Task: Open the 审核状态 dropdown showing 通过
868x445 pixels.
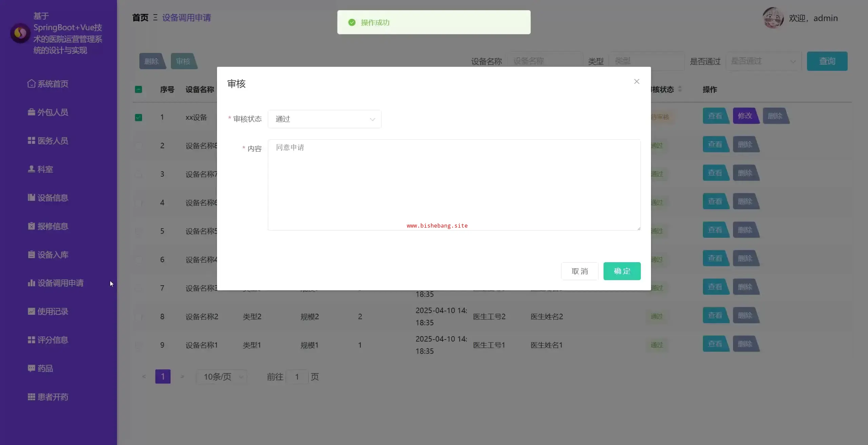Action: [x=324, y=119]
